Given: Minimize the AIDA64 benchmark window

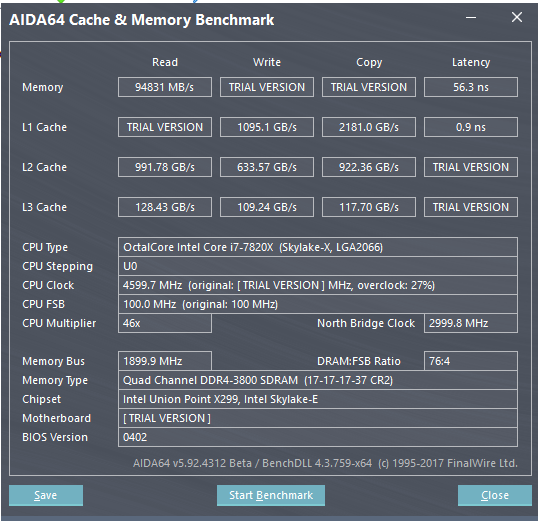Looking at the screenshot, I should click(471, 18).
